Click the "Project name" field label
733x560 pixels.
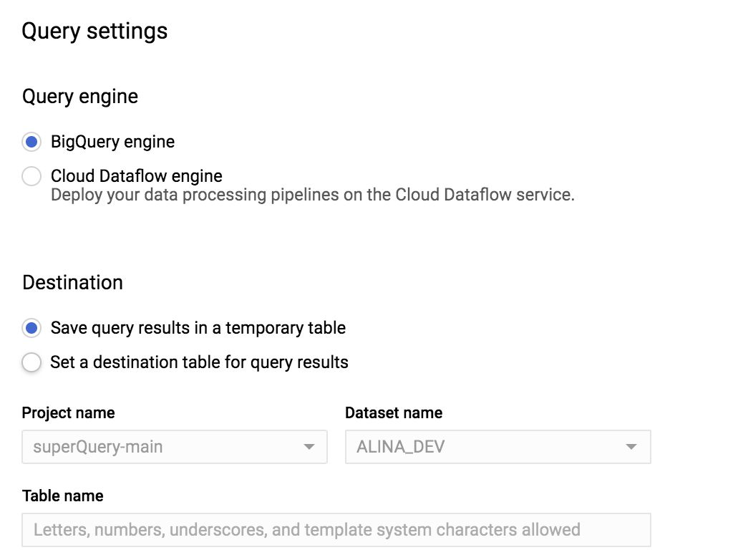pyautogui.click(x=68, y=413)
